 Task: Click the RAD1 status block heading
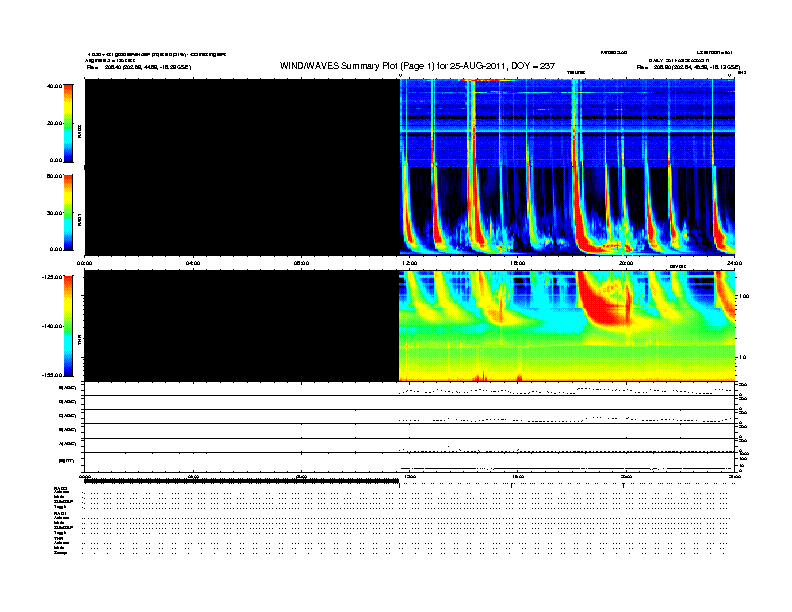pyautogui.click(x=60, y=514)
